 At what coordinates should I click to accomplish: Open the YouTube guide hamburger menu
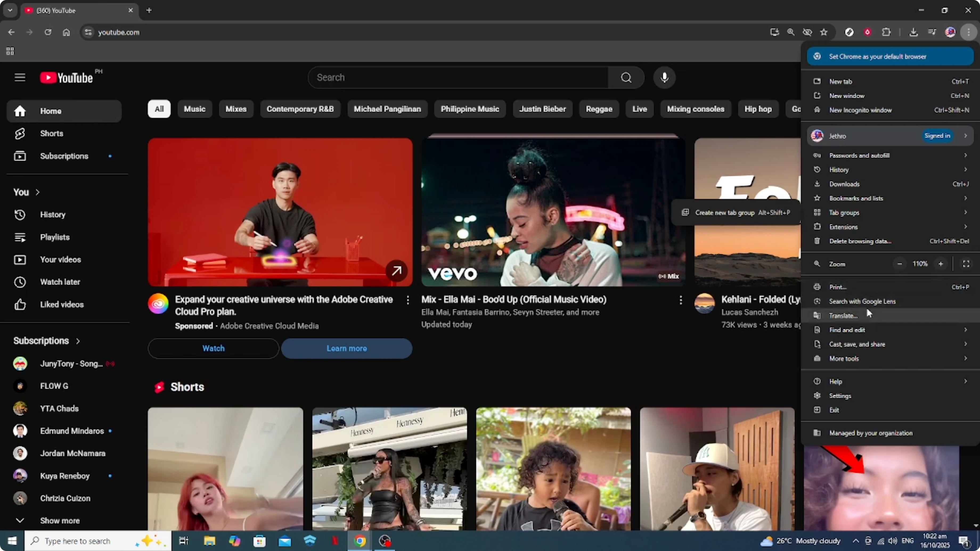[19, 77]
